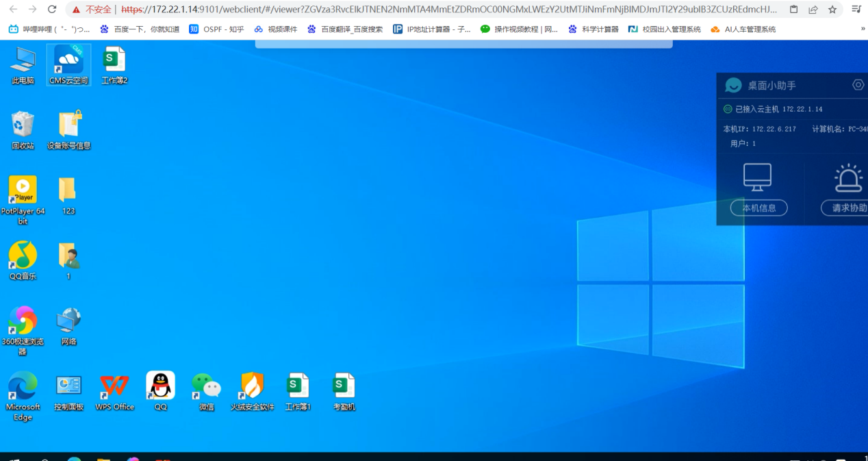Select the 回收站 icon
This screenshot has height=461, width=868.
(23, 125)
